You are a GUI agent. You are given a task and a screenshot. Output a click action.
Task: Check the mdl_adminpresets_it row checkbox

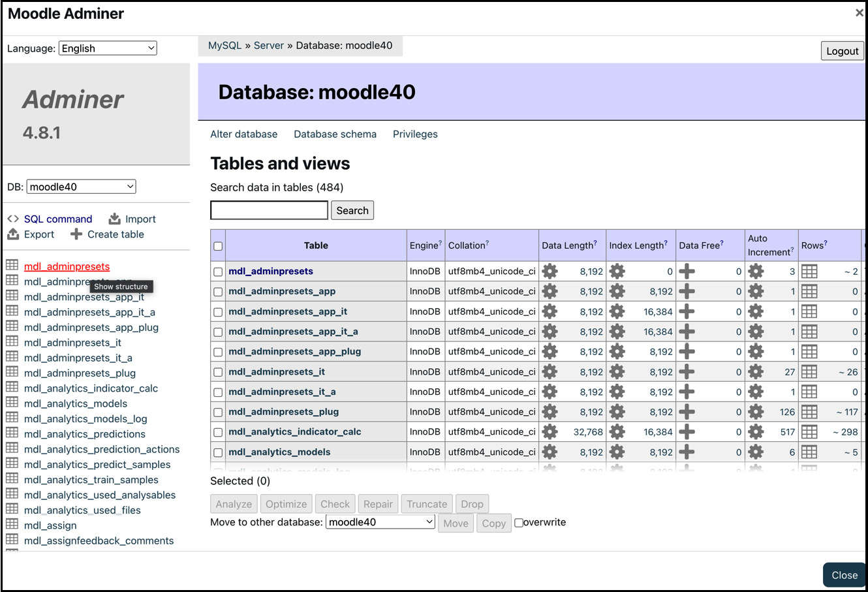tap(218, 372)
